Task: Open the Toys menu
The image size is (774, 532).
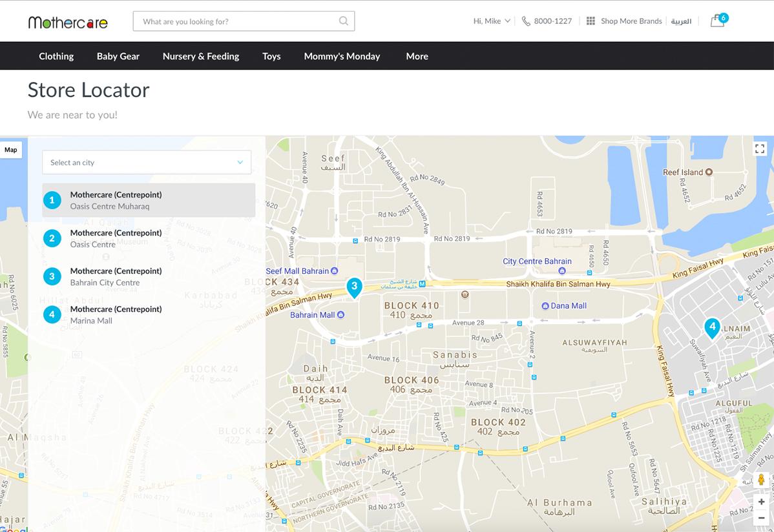Action: [x=271, y=56]
